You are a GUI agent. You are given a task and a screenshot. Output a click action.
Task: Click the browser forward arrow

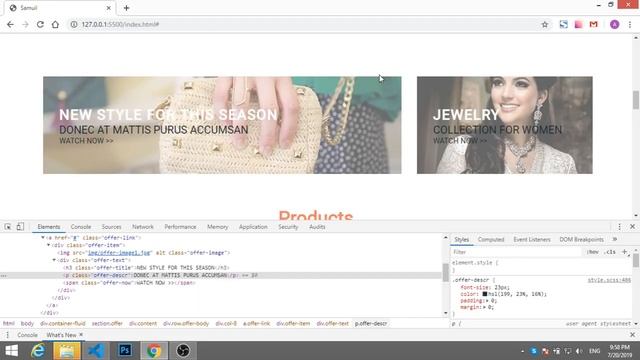(x=25, y=24)
